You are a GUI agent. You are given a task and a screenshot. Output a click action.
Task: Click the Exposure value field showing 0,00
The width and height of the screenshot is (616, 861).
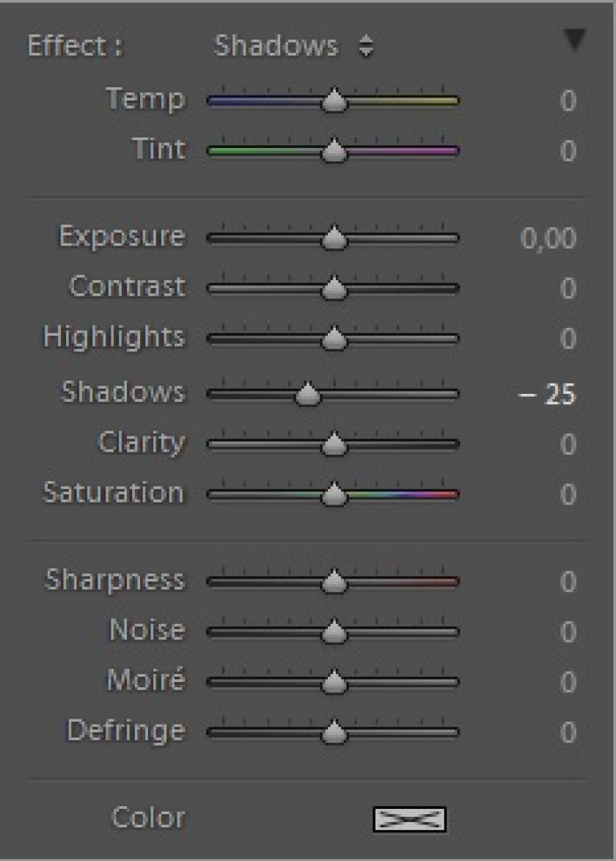pyautogui.click(x=549, y=238)
